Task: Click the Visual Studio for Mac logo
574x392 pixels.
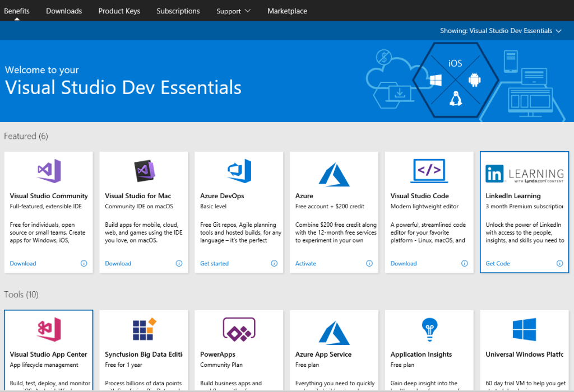Action: (144, 171)
